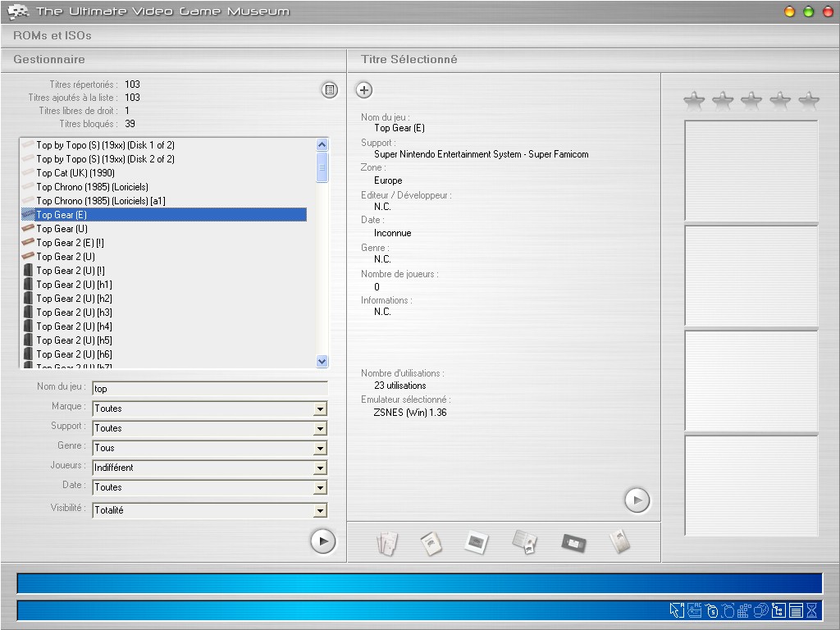Viewport: 840px width, 630px height.
Task: Click the third empty screenshot thumbnail
Action: pos(751,381)
